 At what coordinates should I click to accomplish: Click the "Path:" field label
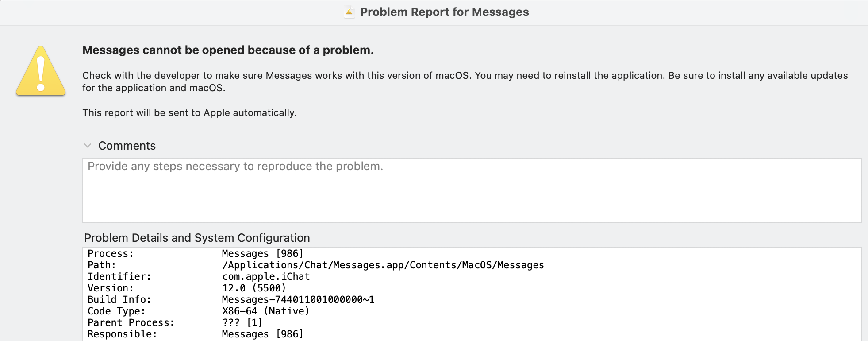(102, 265)
